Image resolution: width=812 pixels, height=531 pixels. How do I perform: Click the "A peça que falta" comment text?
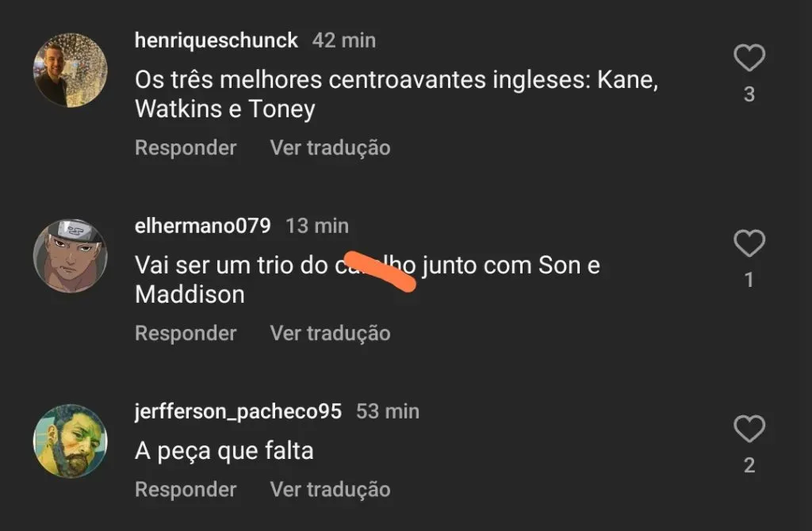pyautogui.click(x=224, y=451)
